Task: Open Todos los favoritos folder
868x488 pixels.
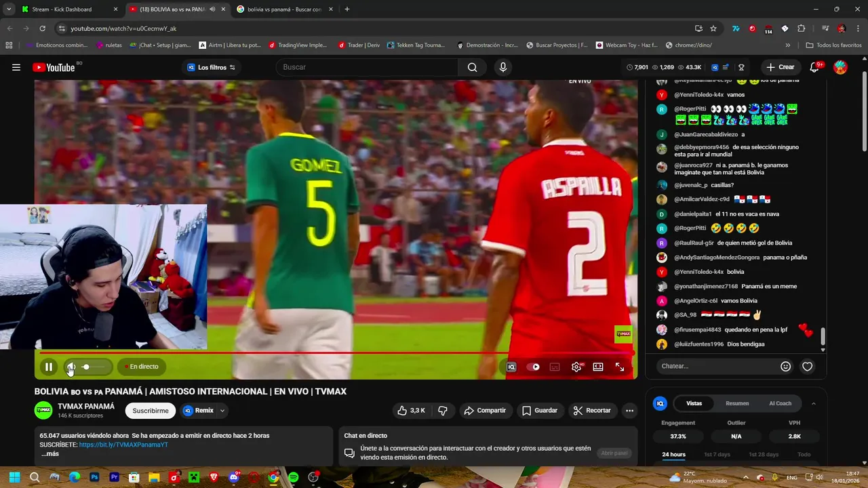Action: tap(833, 45)
